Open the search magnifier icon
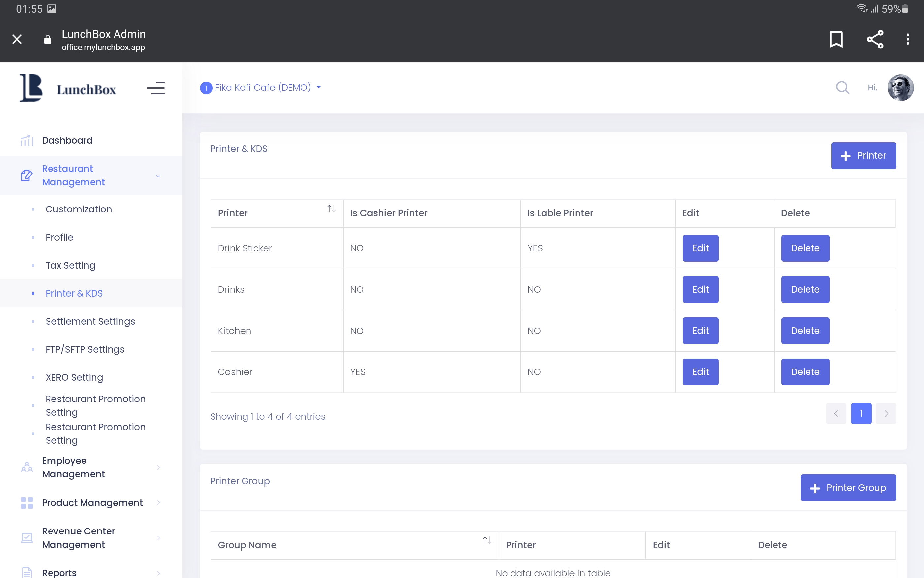924x578 pixels. (x=842, y=87)
